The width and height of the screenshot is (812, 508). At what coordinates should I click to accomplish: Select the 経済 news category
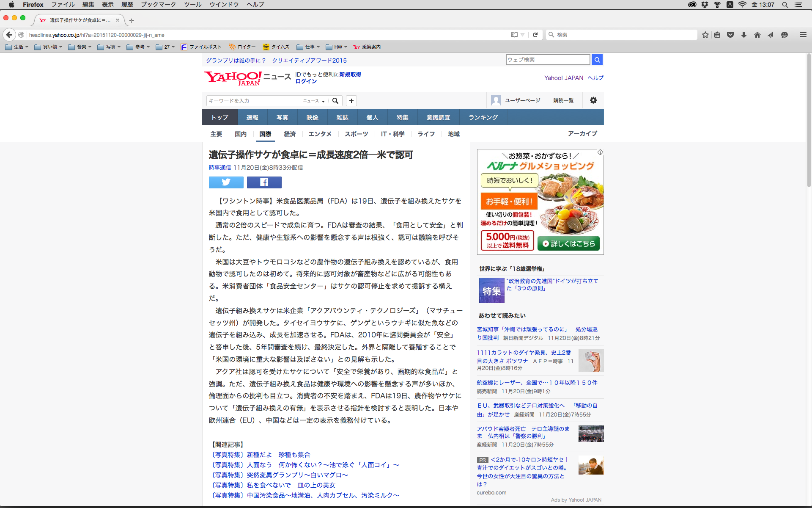(x=290, y=134)
